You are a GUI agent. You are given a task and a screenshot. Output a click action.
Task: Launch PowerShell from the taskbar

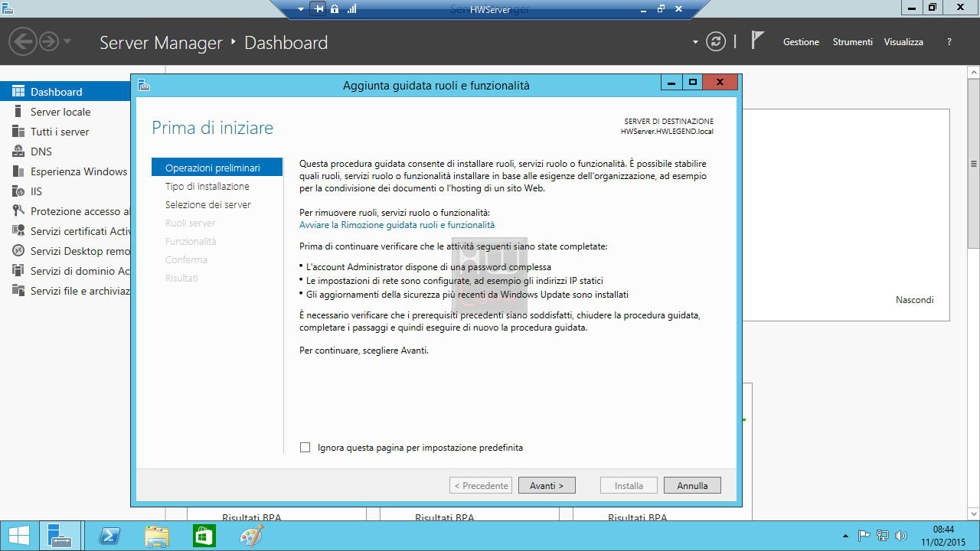[x=110, y=536]
